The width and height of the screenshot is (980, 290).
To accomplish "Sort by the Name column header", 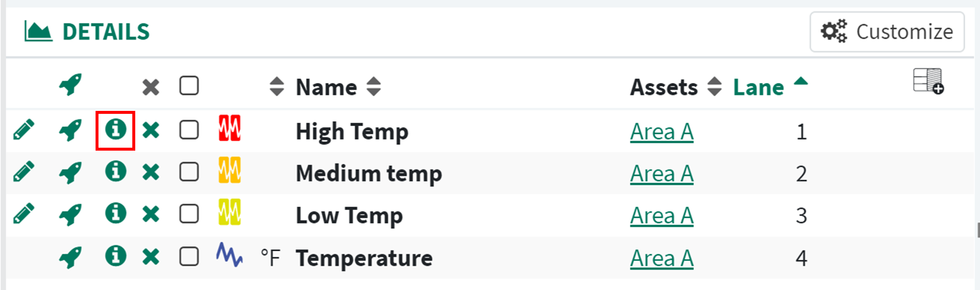I will (x=326, y=87).
